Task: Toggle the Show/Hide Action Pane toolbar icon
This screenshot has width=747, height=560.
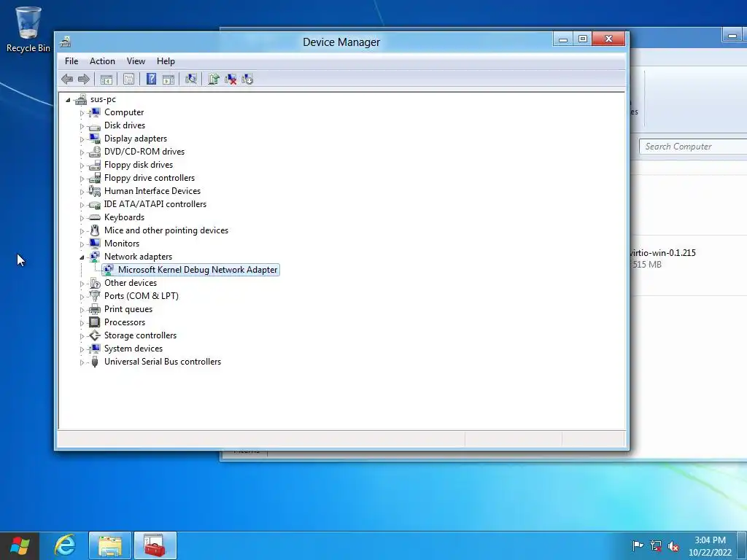Action: (x=169, y=79)
